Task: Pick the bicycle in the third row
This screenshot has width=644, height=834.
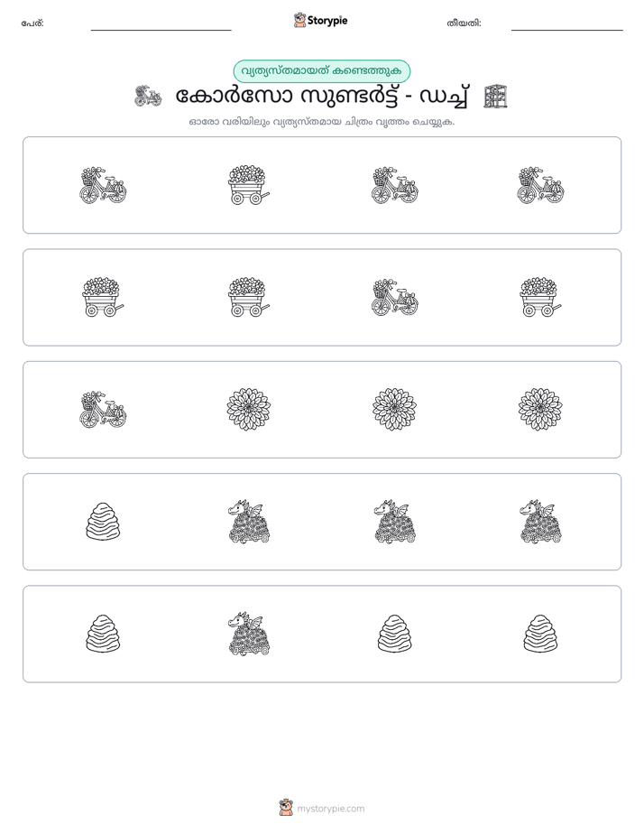Action: pos(103,410)
